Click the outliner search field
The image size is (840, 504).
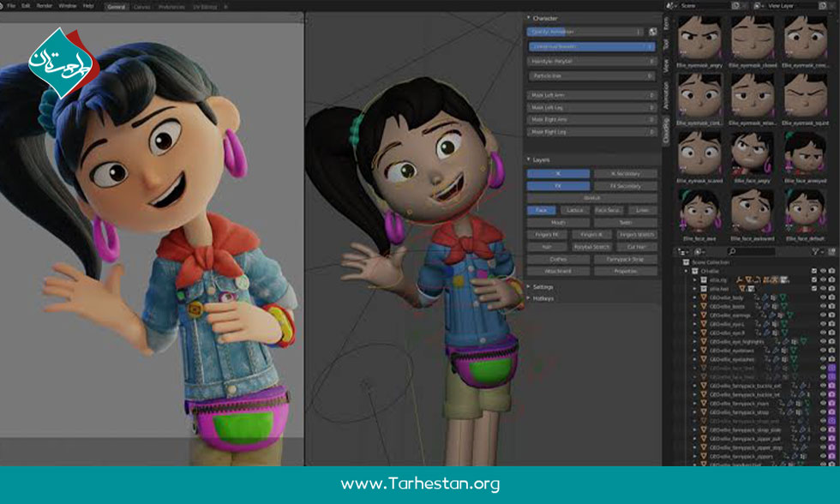pyautogui.click(x=751, y=251)
